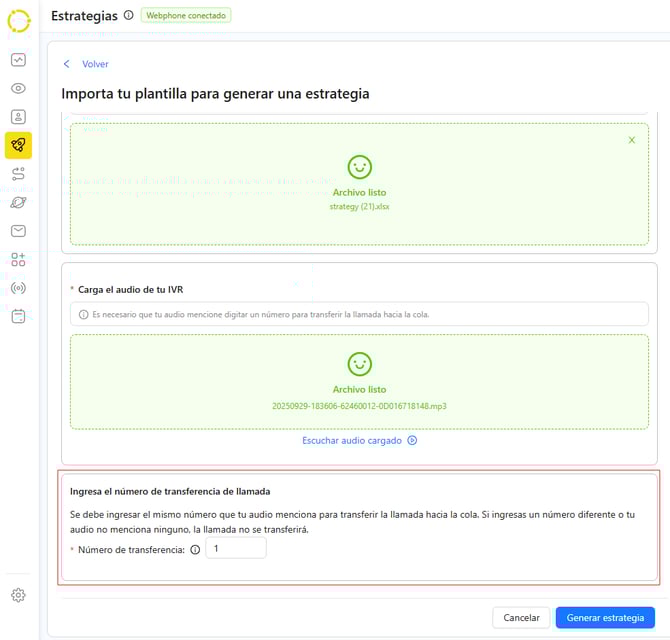The height and width of the screenshot is (640, 670).
Task: Click the info icon beside Estrategias title
Action: [127, 15]
